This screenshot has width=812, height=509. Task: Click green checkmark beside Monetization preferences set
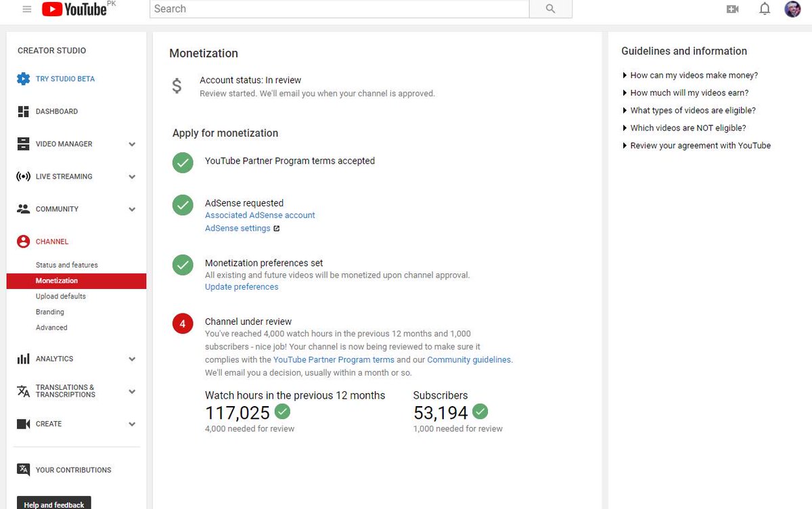[x=183, y=265]
